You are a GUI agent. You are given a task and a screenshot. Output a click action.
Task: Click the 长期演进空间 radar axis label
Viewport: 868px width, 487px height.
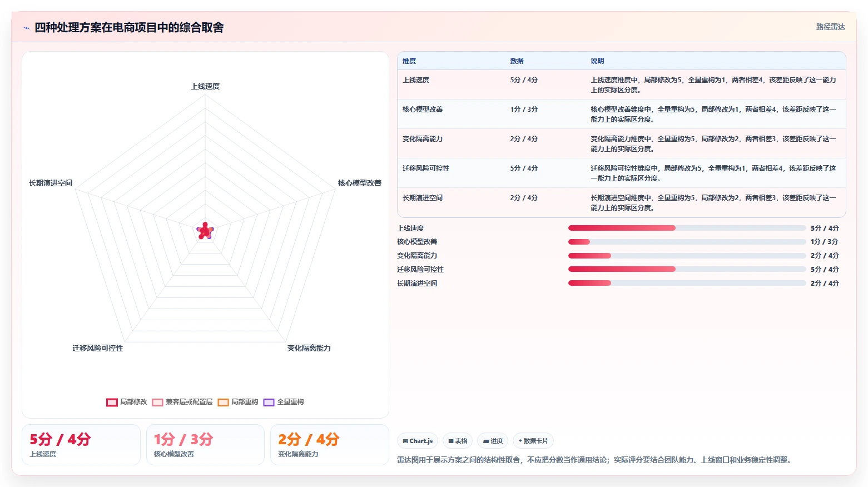click(x=51, y=183)
